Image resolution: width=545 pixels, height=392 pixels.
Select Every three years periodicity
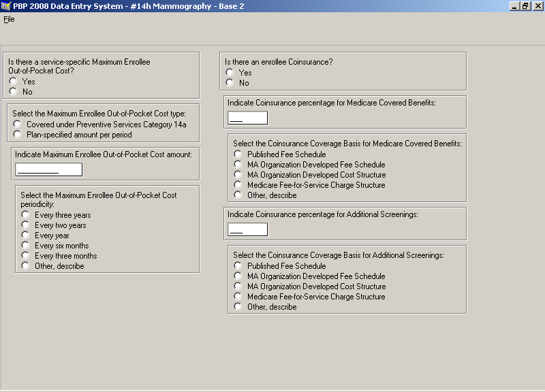pyautogui.click(x=25, y=214)
